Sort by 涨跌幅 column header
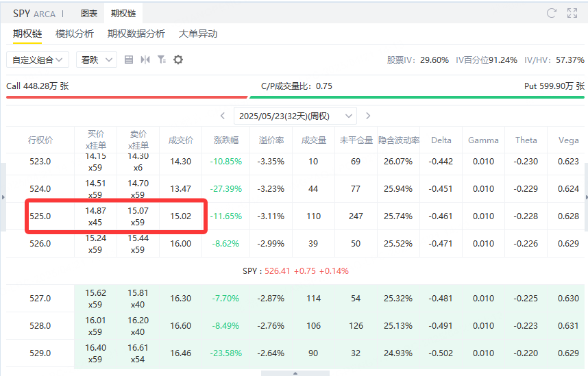The image size is (588, 376). coord(226,140)
